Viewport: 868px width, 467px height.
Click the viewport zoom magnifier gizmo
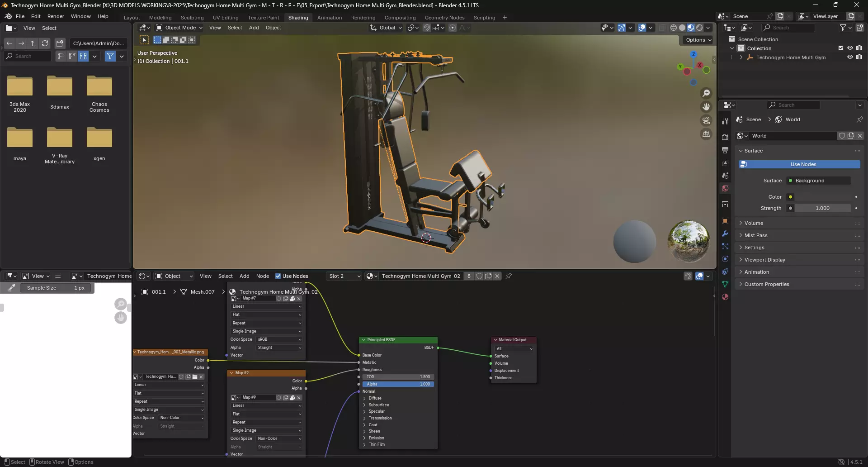pyautogui.click(x=706, y=93)
